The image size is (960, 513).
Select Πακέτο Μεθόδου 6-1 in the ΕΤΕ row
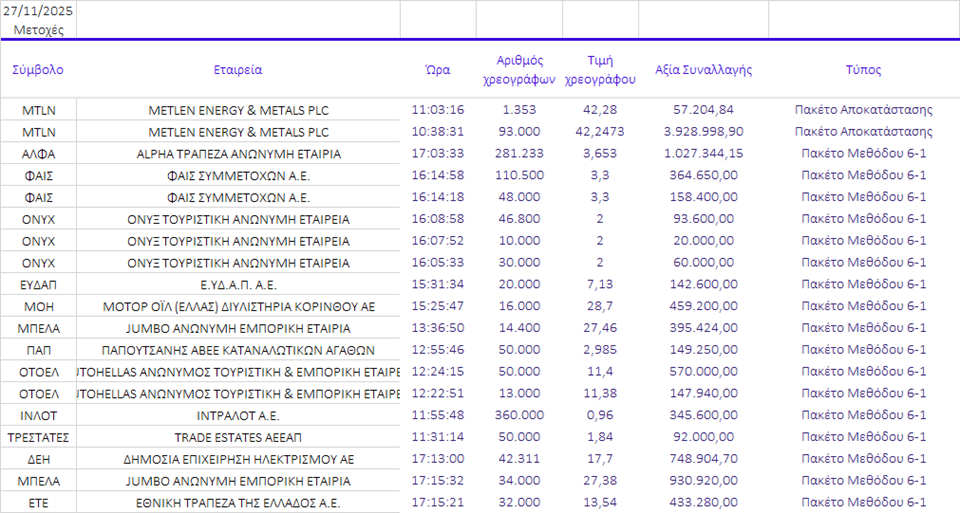click(864, 502)
